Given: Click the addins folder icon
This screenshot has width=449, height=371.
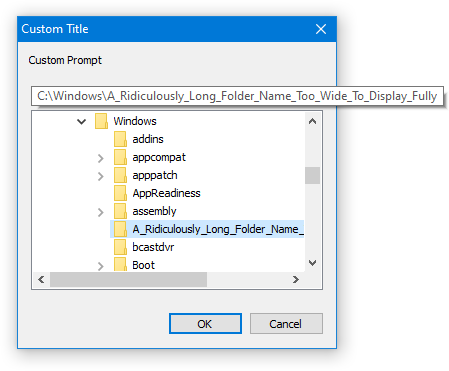Looking at the screenshot, I should 120,139.
